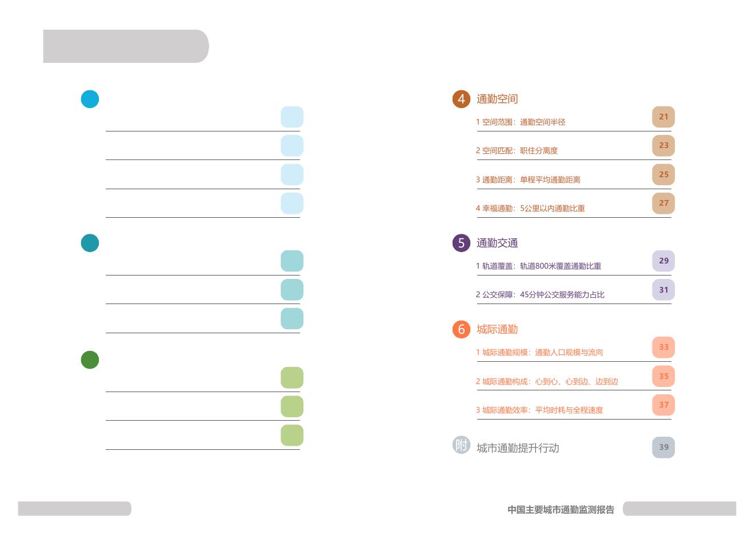Jump to 空间匹配：职住分离度 entry
Viewport: 756px width, 535px height.
coord(517,151)
